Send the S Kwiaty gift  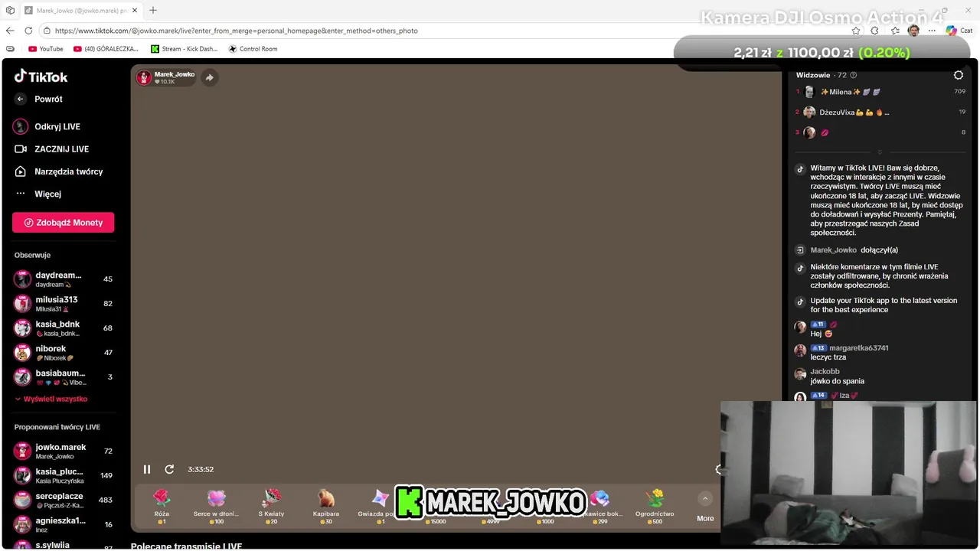pos(272,506)
